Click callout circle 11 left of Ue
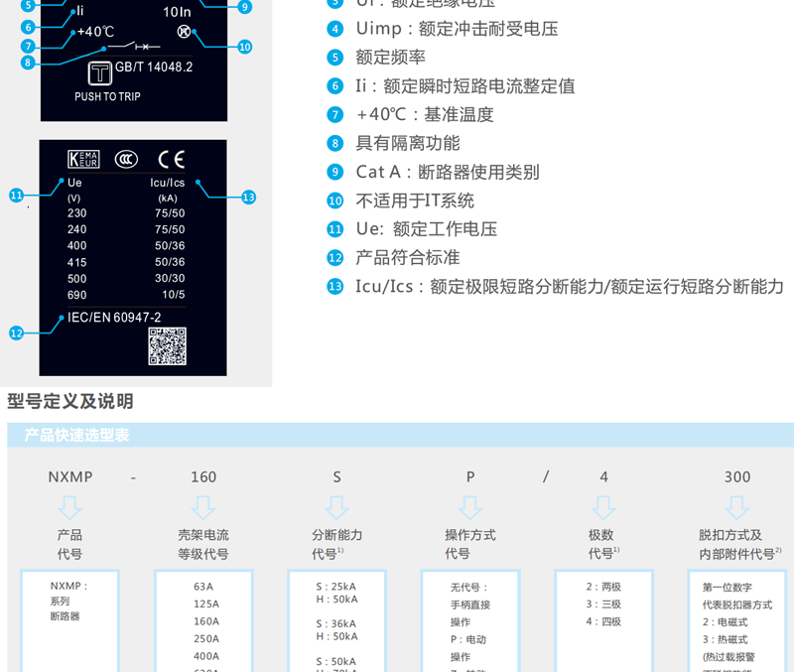 [17, 196]
